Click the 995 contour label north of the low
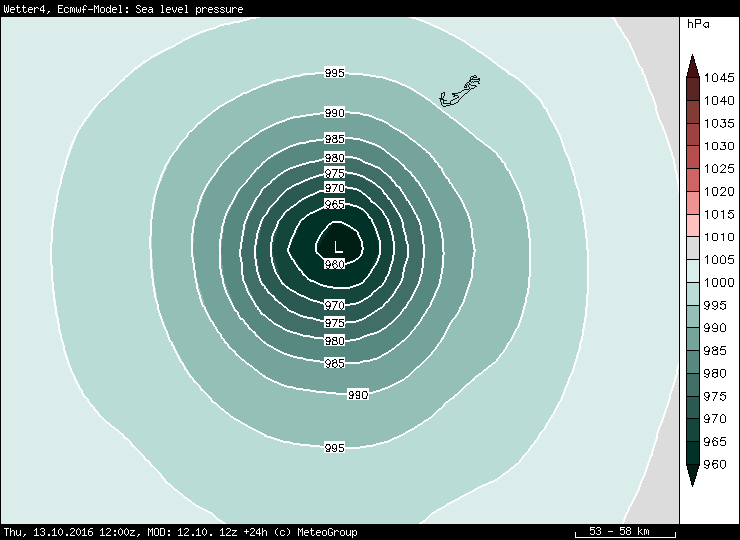The width and height of the screenshot is (740, 540). point(335,73)
